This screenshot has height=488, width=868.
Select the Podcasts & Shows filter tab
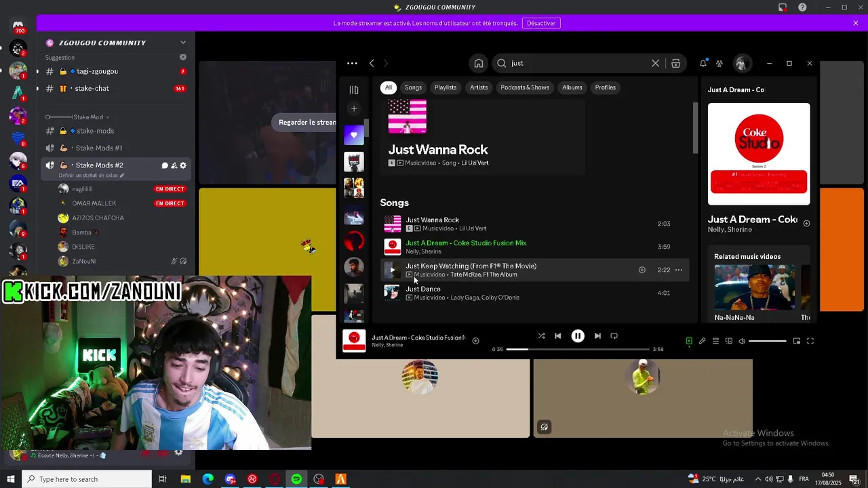525,87
